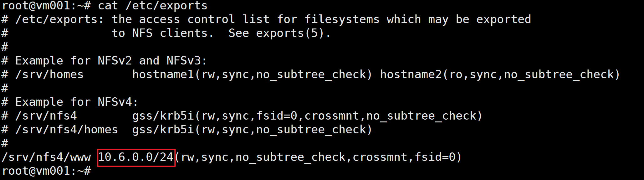The width and height of the screenshot is (644, 180).
Task: Click 'no_subtree_check' in the active export line
Action: 290,157
